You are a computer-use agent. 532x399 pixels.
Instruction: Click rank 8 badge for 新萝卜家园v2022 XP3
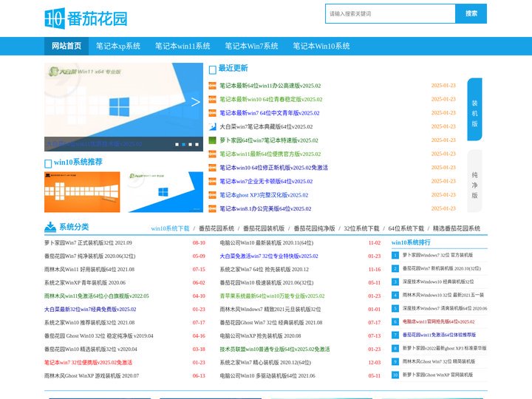[395, 349]
